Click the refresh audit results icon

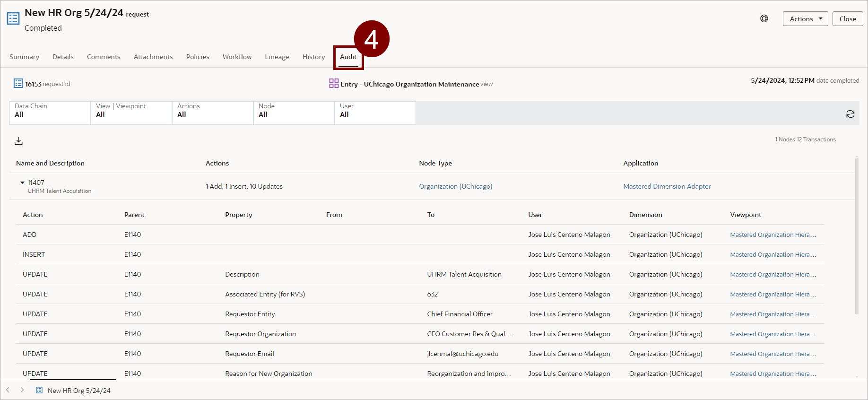tap(850, 114)
